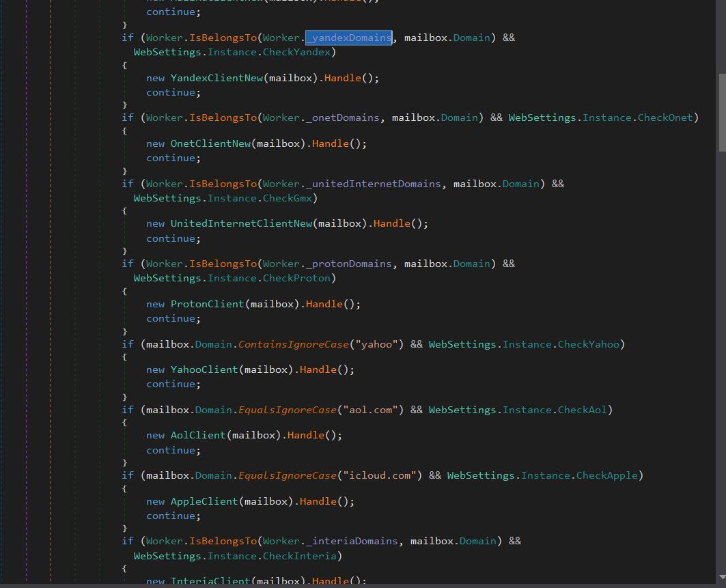
Task: Click the CheckApple property
Action: point(606,476)
